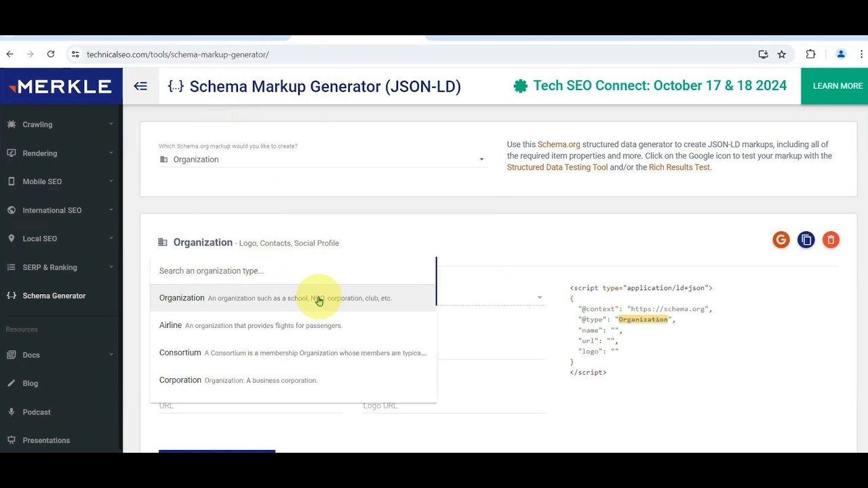Open Structured Data Testing Tool link

point(557,167)
